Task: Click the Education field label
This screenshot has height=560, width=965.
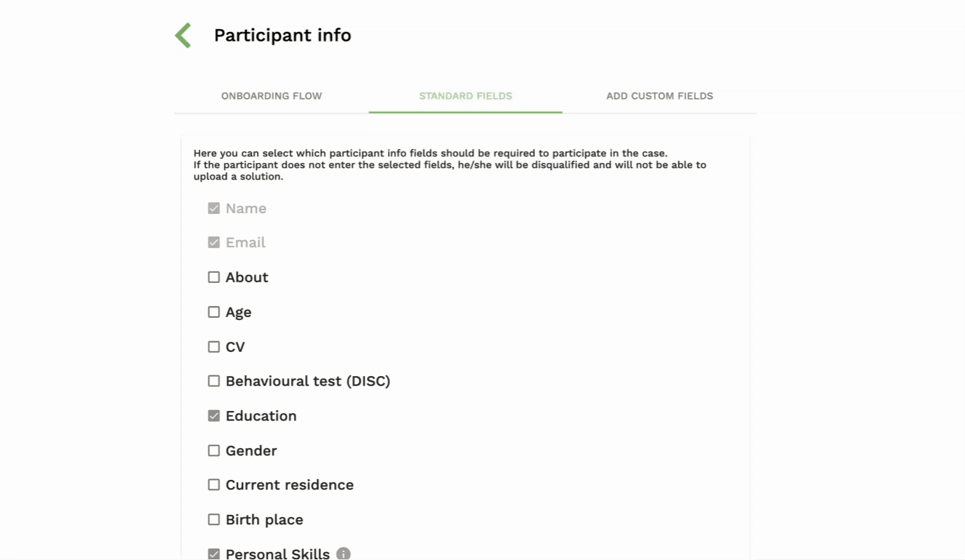Action: click(261, 416)
